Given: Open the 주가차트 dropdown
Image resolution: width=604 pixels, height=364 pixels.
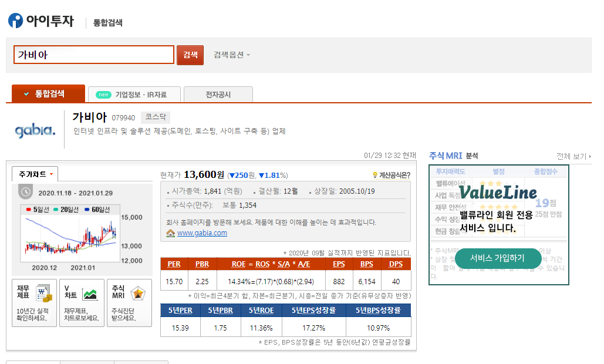Looking at the screenshot, I should point(35,174).
